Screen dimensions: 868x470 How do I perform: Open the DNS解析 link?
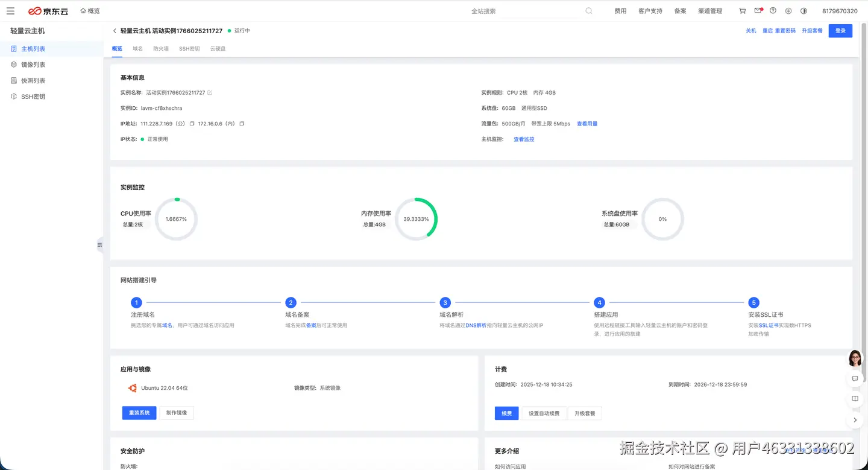click(476, 325)
